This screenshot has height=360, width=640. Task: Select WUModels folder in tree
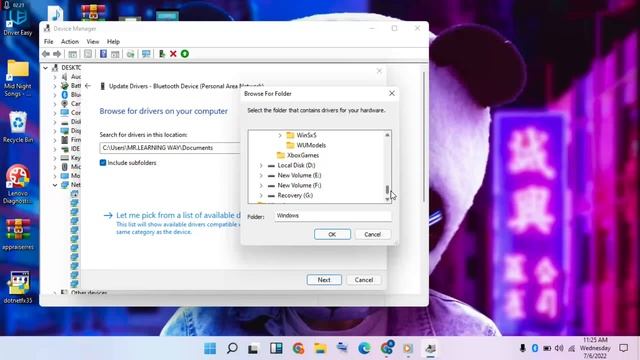point(311,145)
